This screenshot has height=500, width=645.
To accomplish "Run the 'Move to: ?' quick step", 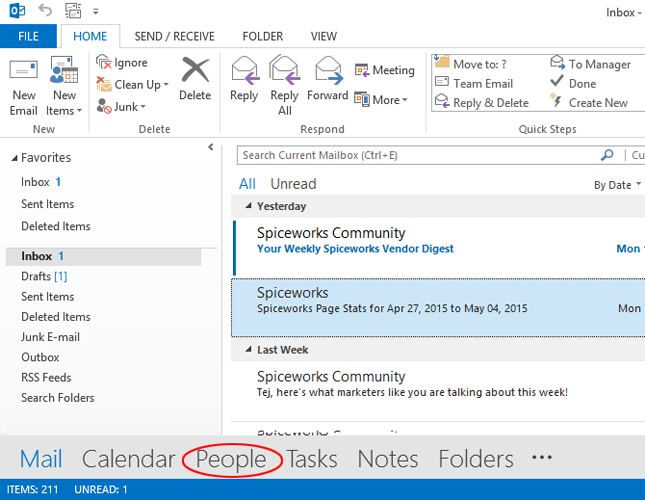I will 471,64.
